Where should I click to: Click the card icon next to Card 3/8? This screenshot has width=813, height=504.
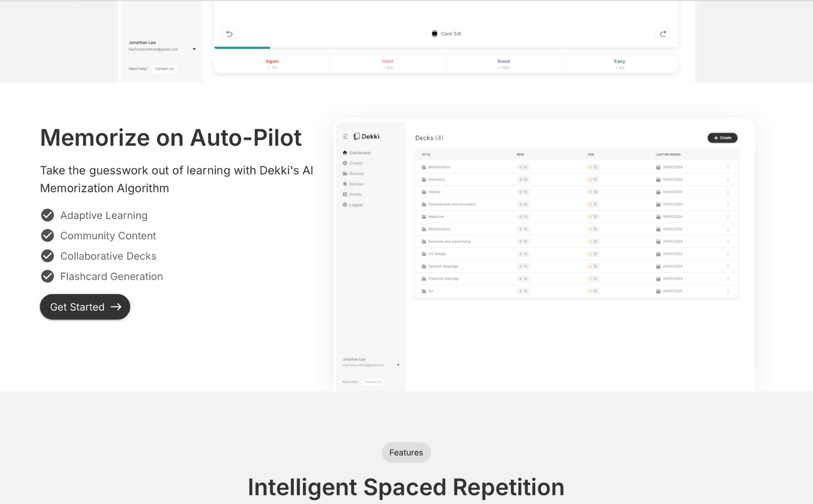pos(434,34)
